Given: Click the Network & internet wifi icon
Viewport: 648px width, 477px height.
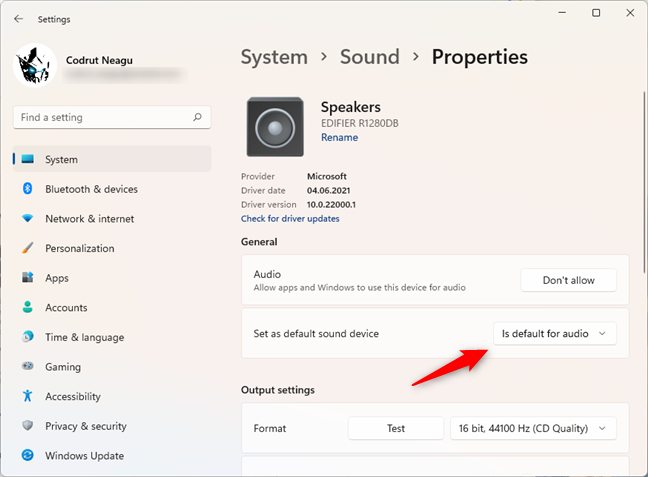Looking at the screenshot, I should coord(28,219).
